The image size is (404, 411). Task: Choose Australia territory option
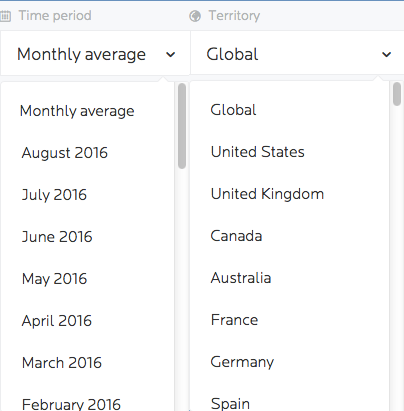tap(241, 278)
